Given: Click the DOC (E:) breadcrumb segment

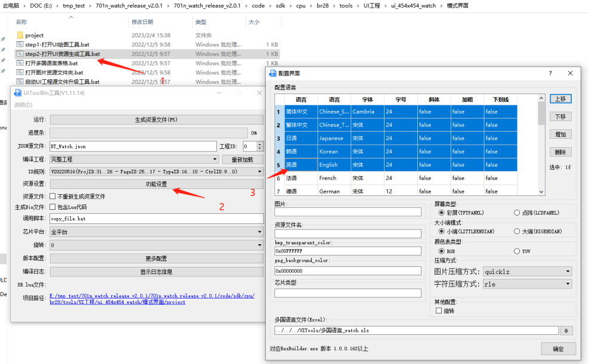Looking at the screenshot, I should coord(41,5).
